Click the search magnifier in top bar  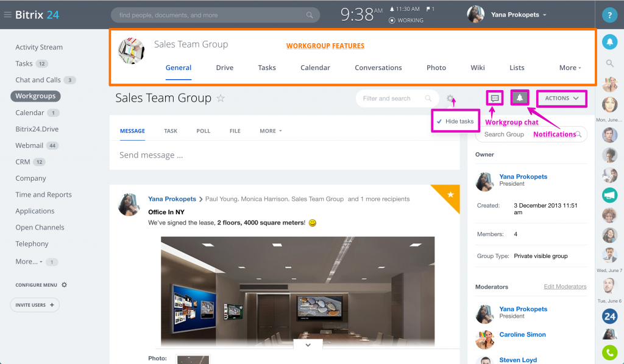pyautogui.click(x=309, y=15)
